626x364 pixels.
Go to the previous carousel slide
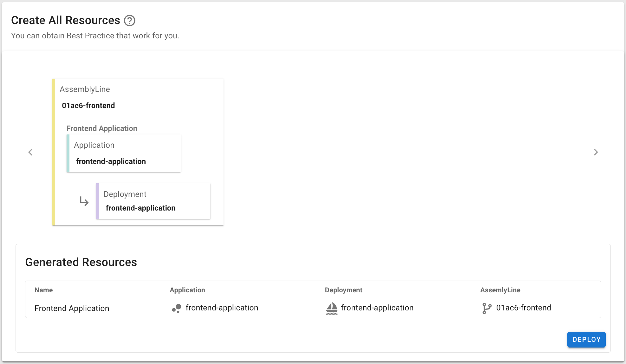30,152
